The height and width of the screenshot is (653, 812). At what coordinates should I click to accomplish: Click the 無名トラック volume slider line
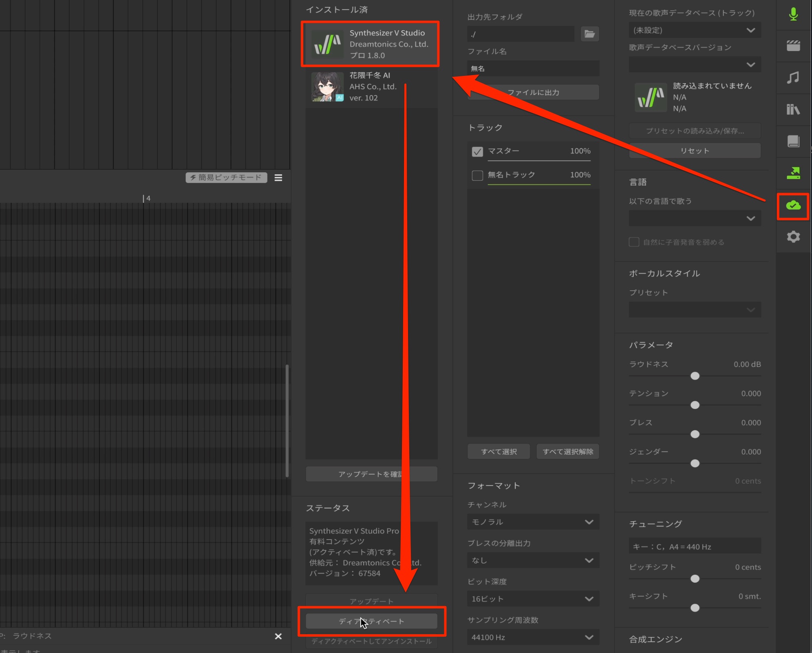point(539,184)
